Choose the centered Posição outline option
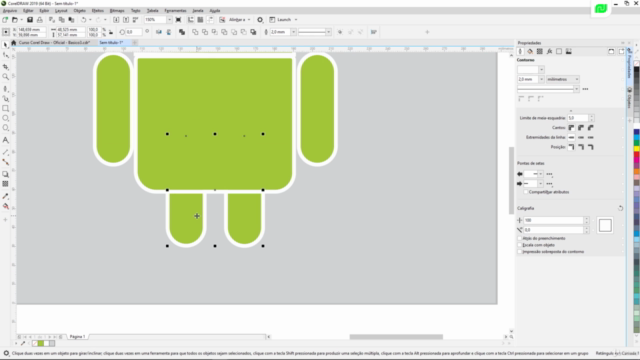Image resolution: width=640 pixels, height=360 pixels. click(581, 147)
